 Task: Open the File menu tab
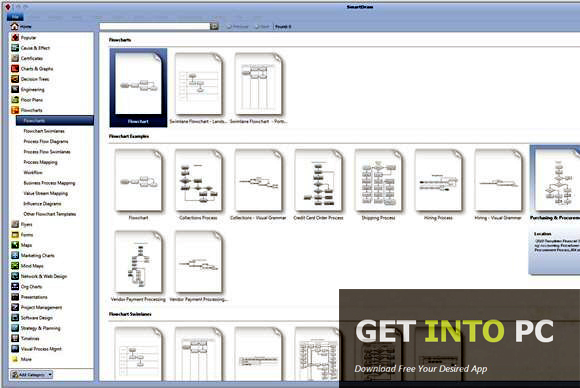(x=15, y=17)
